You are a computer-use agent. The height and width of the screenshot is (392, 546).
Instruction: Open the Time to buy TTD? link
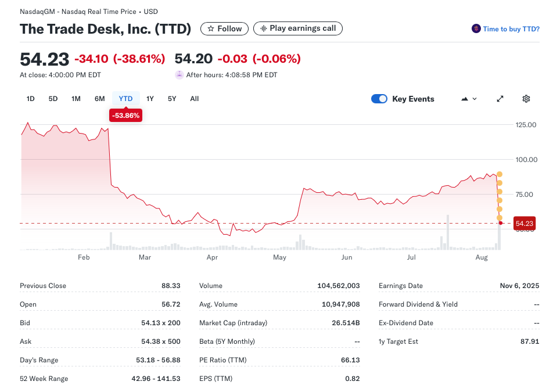511,29
